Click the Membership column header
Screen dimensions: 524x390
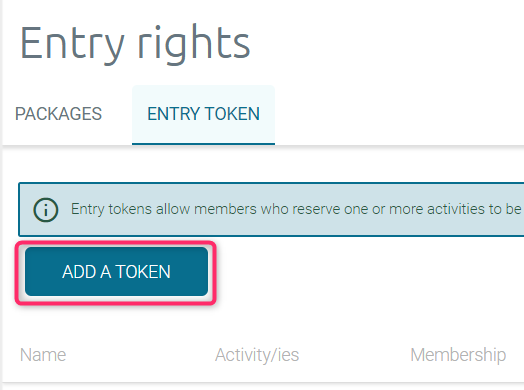[458, 355]
